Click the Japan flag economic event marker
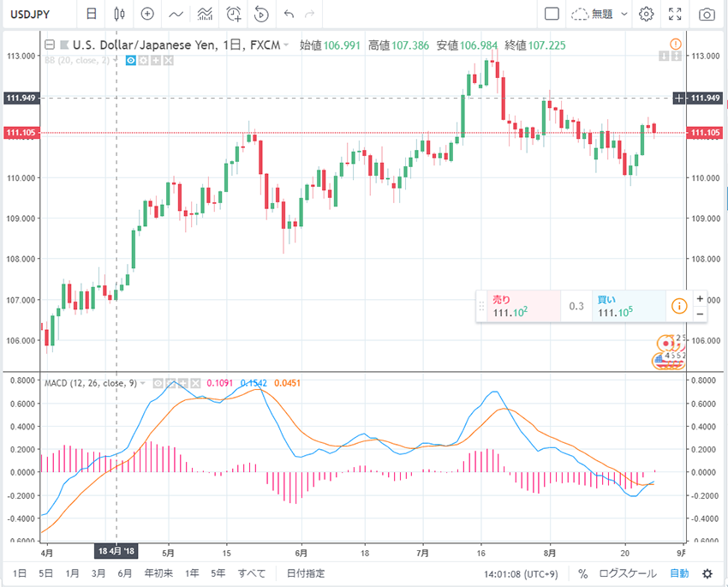Image resolution: width=728 pixels, height=587 pixels. 666,344
